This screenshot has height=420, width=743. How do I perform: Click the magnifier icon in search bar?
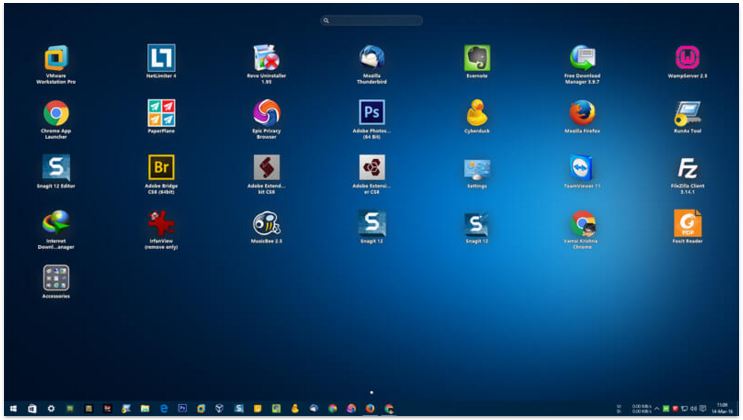pyautogui.click(x=326, y=20)
